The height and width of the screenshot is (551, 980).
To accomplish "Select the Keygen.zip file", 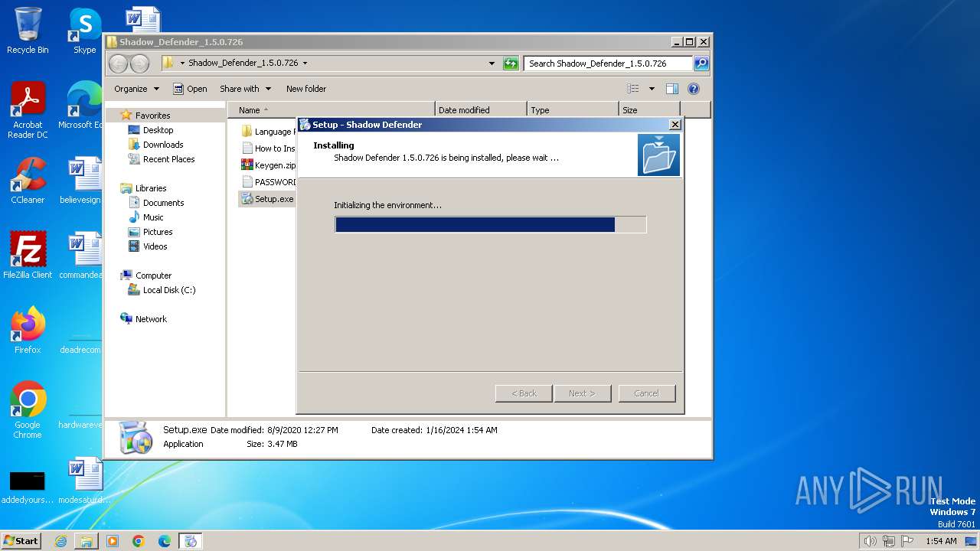I will (268, 165).
